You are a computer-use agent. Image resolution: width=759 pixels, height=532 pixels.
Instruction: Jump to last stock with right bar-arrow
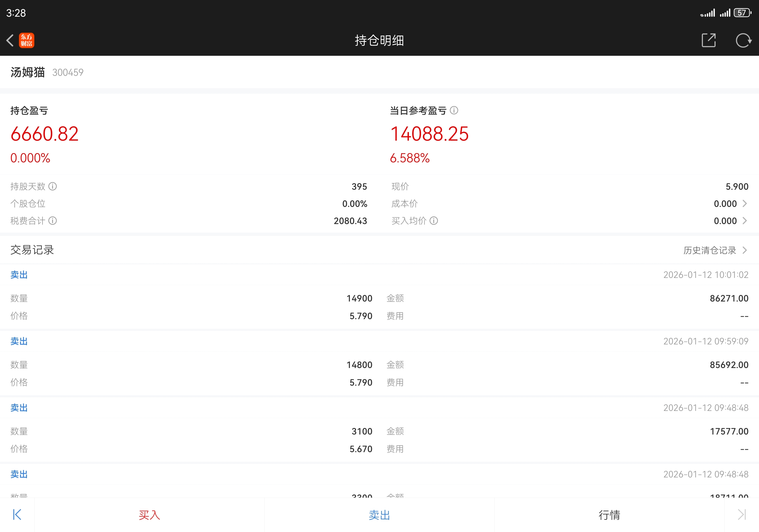[742, 515]
